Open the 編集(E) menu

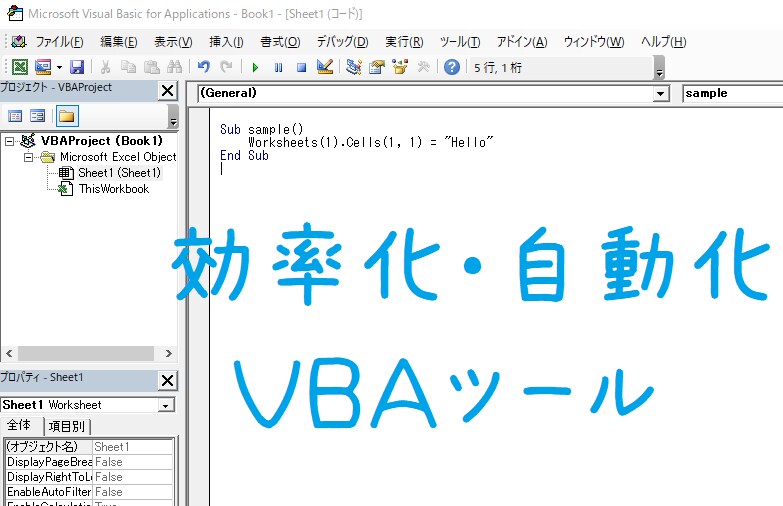point(118,41)
